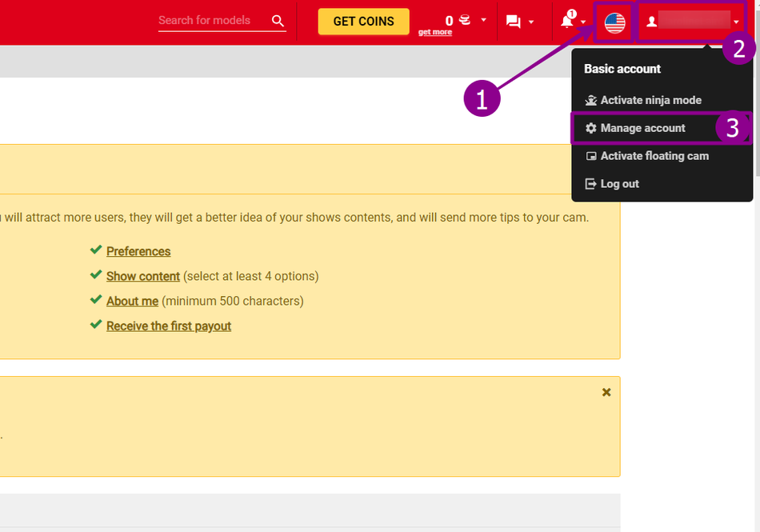
Task: Click the coins stack icon
Action: tap(465, 20)
